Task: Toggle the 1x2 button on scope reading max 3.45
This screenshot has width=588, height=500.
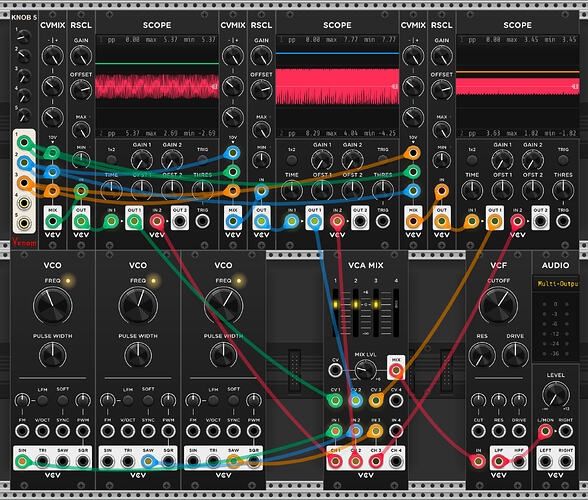Action: coord(472,159)
